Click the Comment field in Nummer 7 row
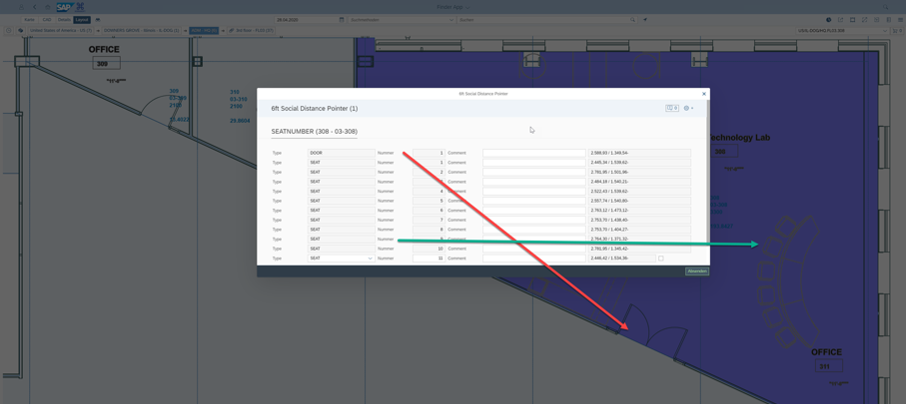Image resolution: width=906 pixels, height=404 pixels. click(534, 220)
